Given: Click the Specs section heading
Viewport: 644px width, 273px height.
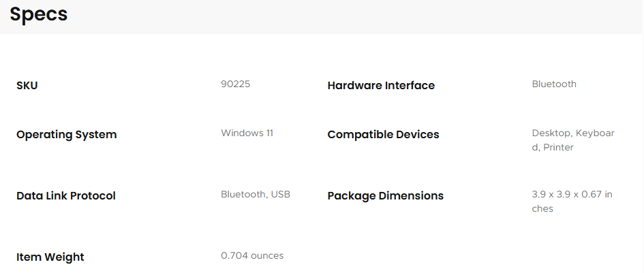Looking at the screenshot, I should 38,14.
